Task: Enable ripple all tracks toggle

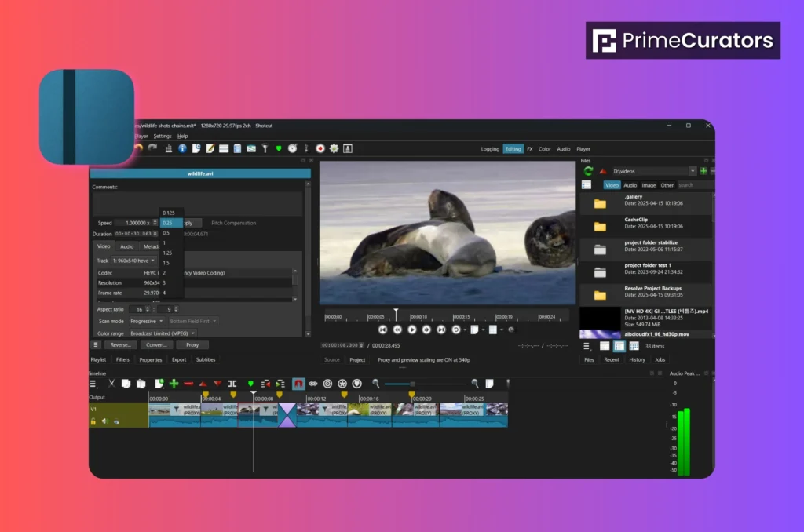Action: pos(342,383)
